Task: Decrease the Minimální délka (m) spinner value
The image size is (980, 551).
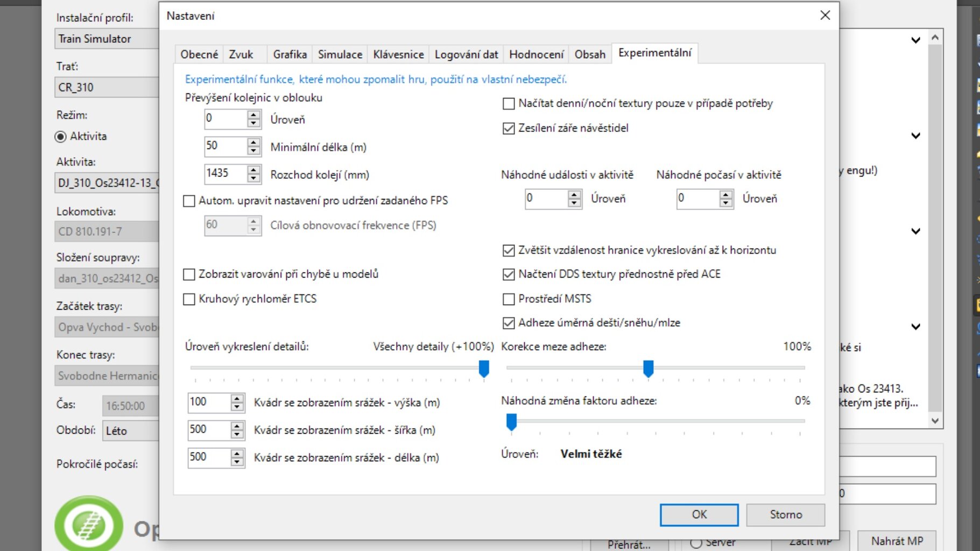Action: coord(253,151)
